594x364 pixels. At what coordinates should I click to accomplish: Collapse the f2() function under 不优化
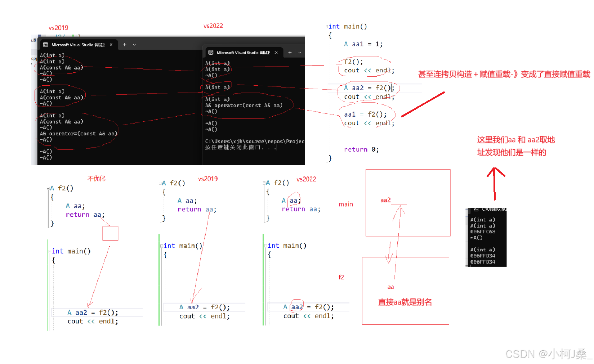[48, 188]
